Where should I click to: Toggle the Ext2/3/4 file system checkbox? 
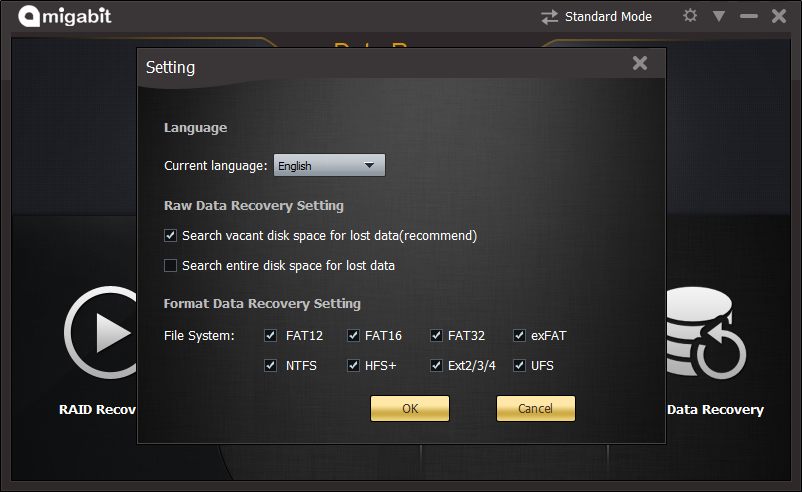pyautogui.click(x=436, y=366)
